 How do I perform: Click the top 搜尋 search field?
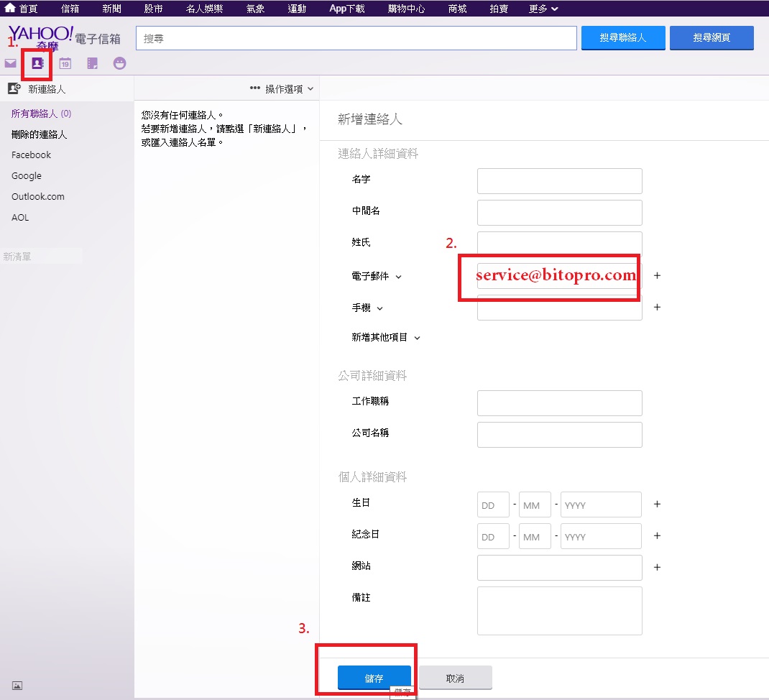pos(356,38)
